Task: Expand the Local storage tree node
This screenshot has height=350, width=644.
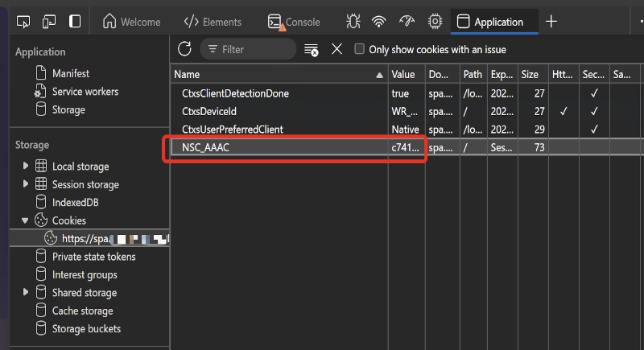Action: 27,167
